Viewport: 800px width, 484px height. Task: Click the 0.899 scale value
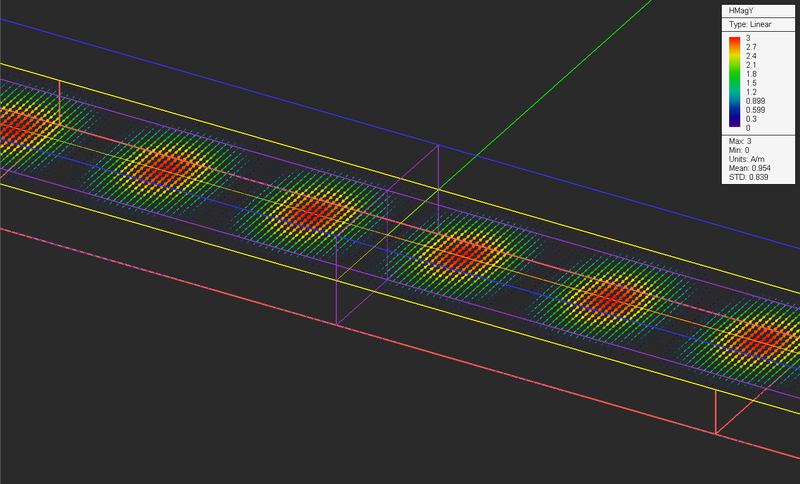tap(755, 101)
